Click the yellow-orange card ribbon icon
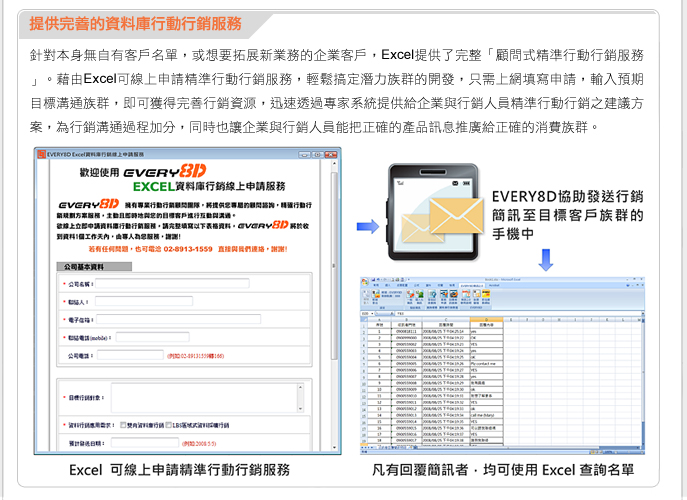Image resolution: width=687 pixels, height=500 pixels. point(486,294)
